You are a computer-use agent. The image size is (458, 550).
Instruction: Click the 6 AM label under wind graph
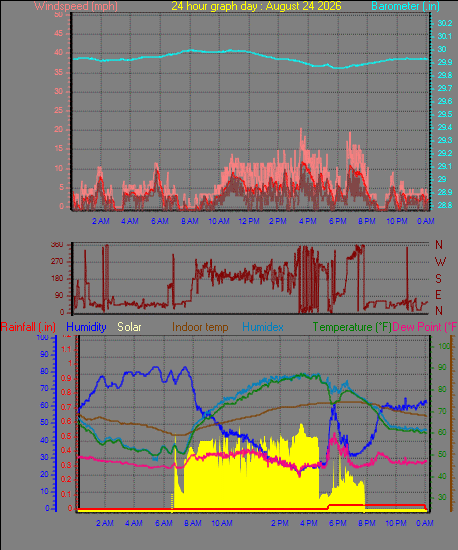[159, 221]
